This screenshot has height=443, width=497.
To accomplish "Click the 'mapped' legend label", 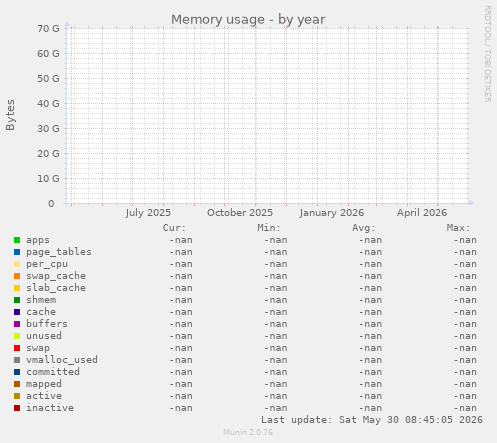I will [x=44, y=384].
